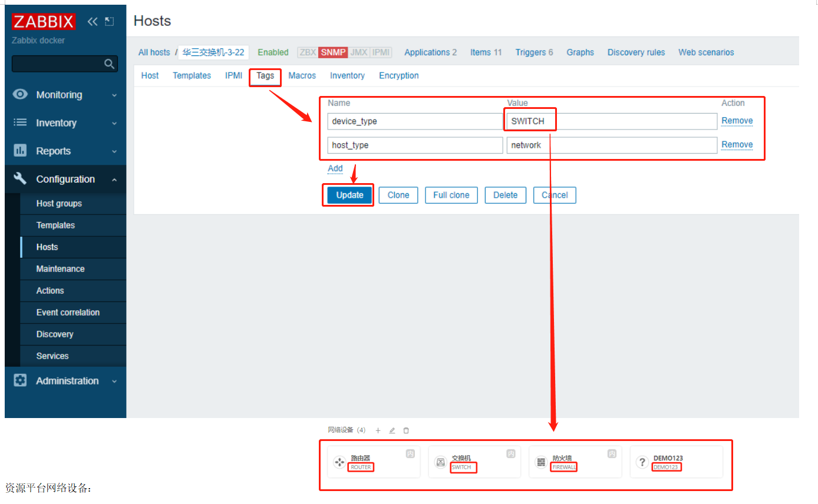The image size is (818, 504).
Task: Open Applications 2 link
Action: pyautogui.click(x=431, y=52)
